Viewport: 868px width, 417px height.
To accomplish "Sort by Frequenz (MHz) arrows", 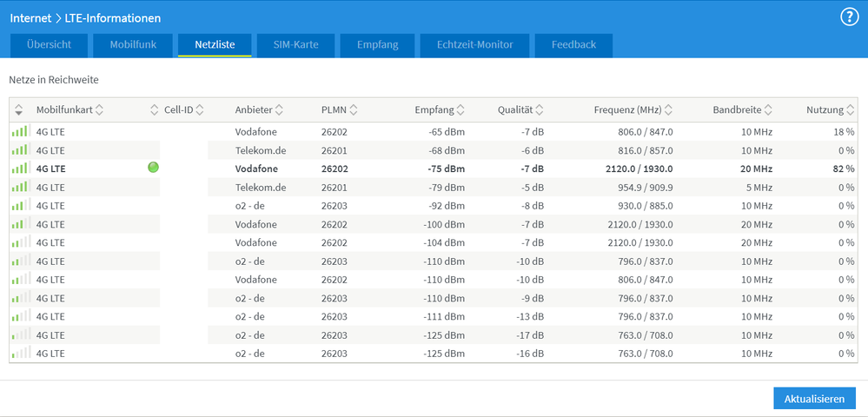I will click(x=668, y=110).
